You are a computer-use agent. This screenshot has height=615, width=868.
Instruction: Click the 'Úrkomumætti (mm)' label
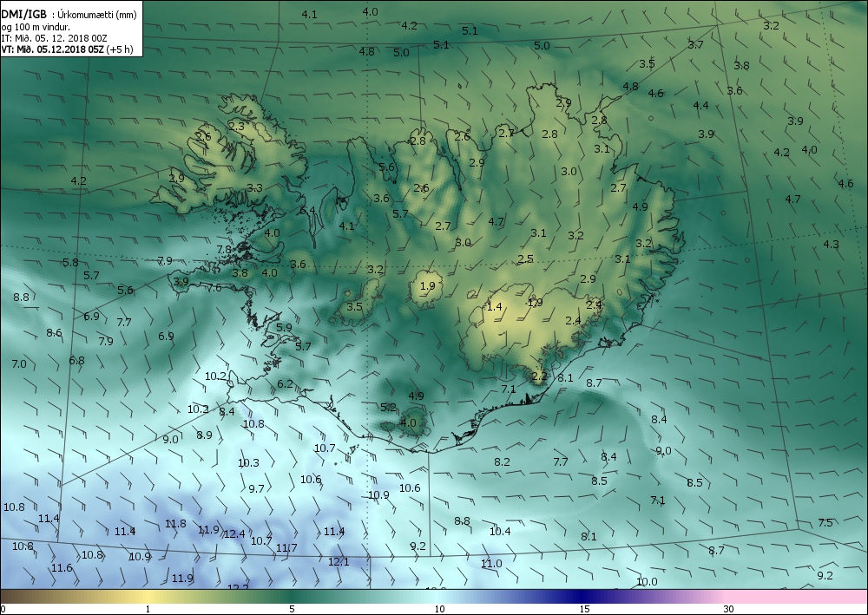tap(97, 16)
